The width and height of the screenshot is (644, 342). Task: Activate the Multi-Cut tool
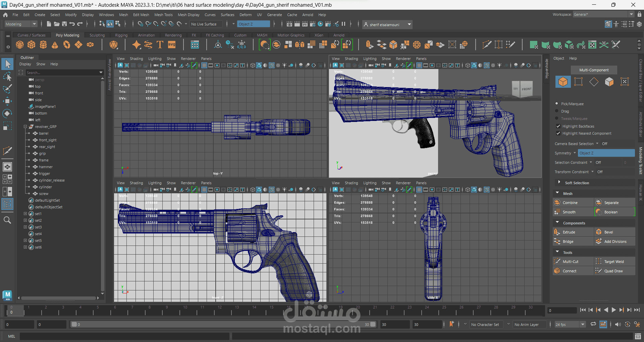coord(573,261)
